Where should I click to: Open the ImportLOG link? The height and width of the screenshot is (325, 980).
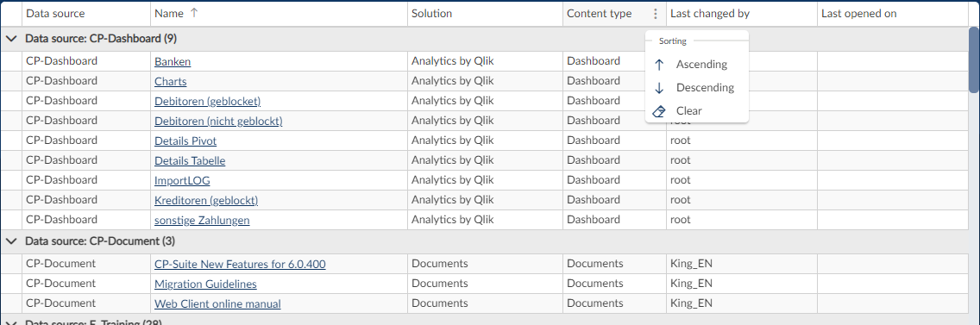pos(182,181)
